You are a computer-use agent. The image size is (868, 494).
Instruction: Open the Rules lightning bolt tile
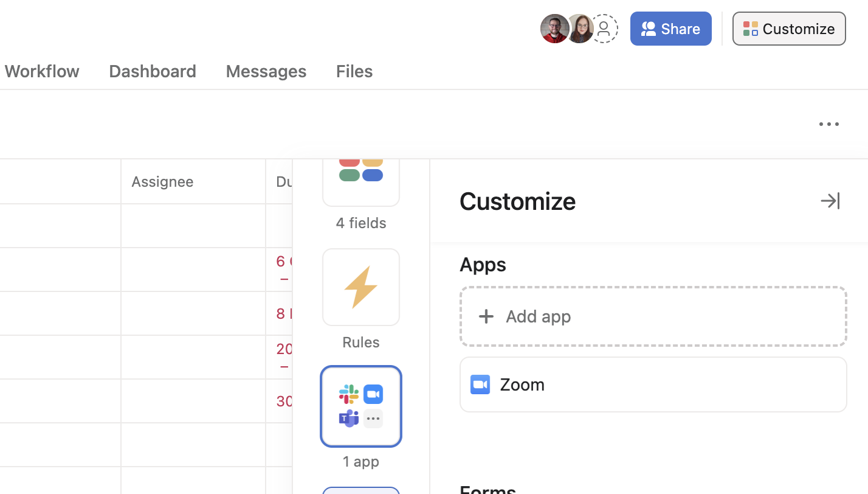pos(361,287)
